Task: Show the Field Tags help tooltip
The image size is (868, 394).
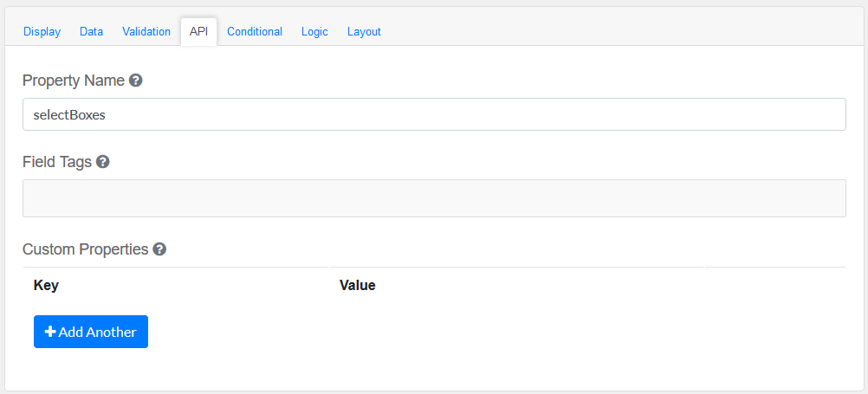Action: pos(102,162)
